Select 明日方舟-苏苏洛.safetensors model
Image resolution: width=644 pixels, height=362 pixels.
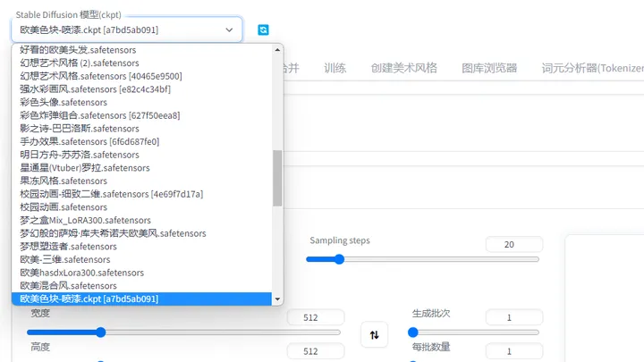[141, 156]
